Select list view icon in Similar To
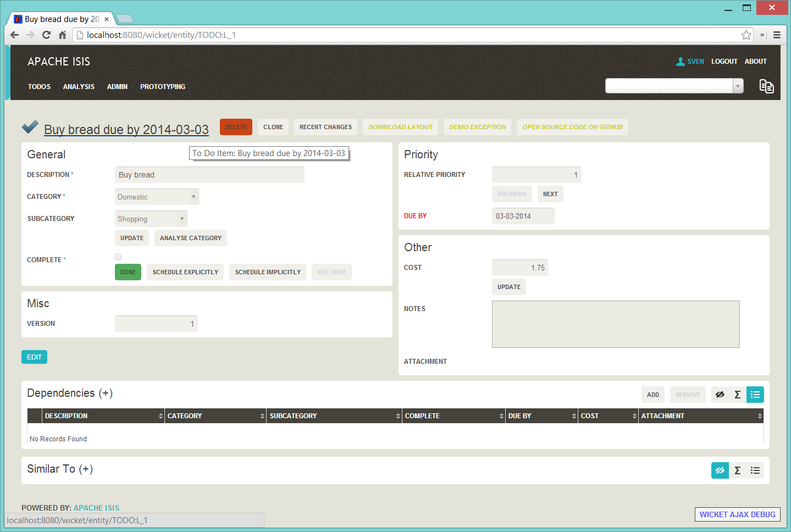 click(755, 470)
